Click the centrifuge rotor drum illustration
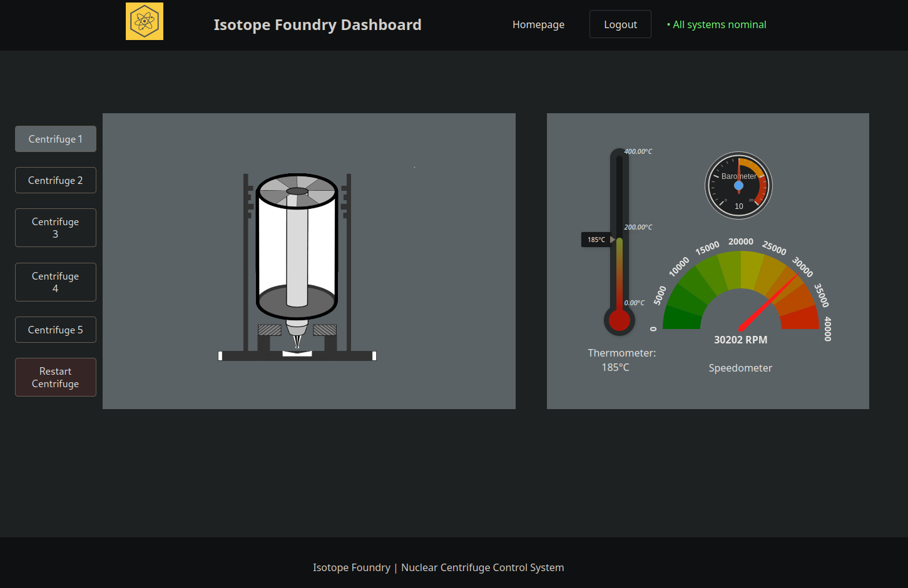908x588 pixels. (297, 246)
